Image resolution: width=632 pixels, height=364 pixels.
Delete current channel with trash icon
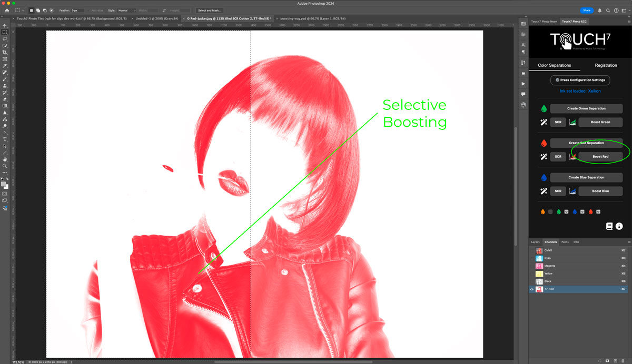point(623,360)
